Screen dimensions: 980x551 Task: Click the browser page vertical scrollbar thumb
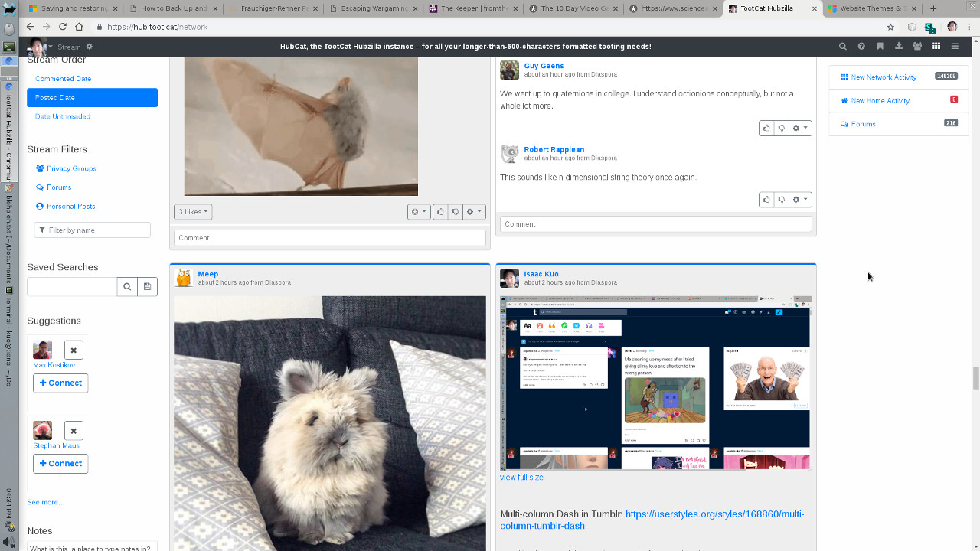pos(975,378)
